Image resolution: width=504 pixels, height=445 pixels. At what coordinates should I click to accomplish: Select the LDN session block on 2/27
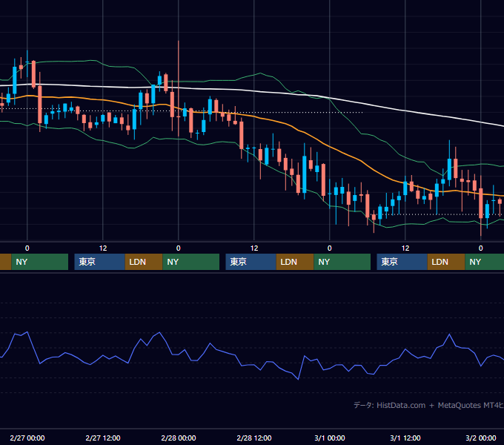[144, 262]
